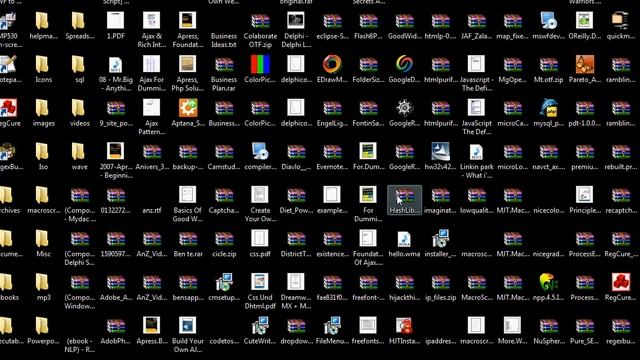Screen dimensions: 640x360
Task: Select the mp3 folder
Action: coord(42,282)
